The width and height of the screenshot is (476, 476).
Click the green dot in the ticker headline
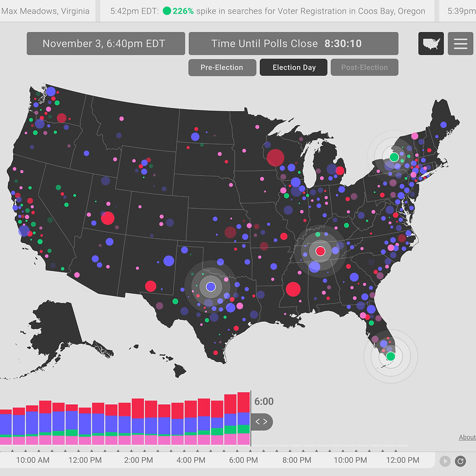click(x=167, y=11)
